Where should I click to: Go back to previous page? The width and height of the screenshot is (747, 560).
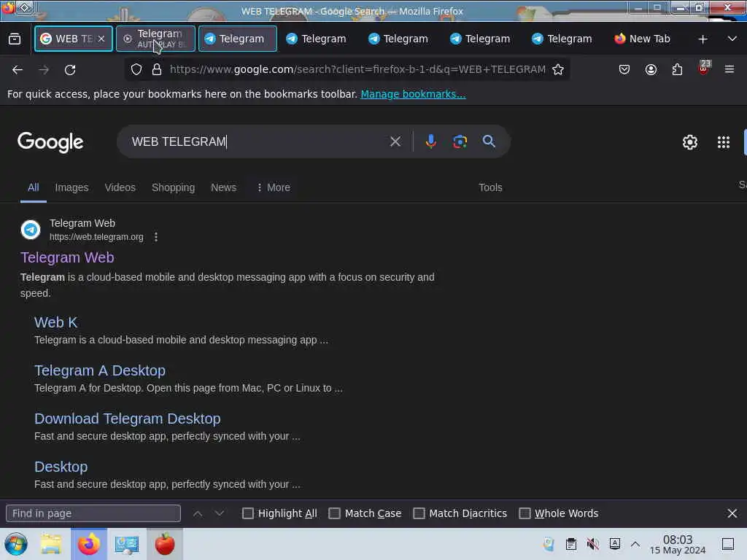pos(18,70)
